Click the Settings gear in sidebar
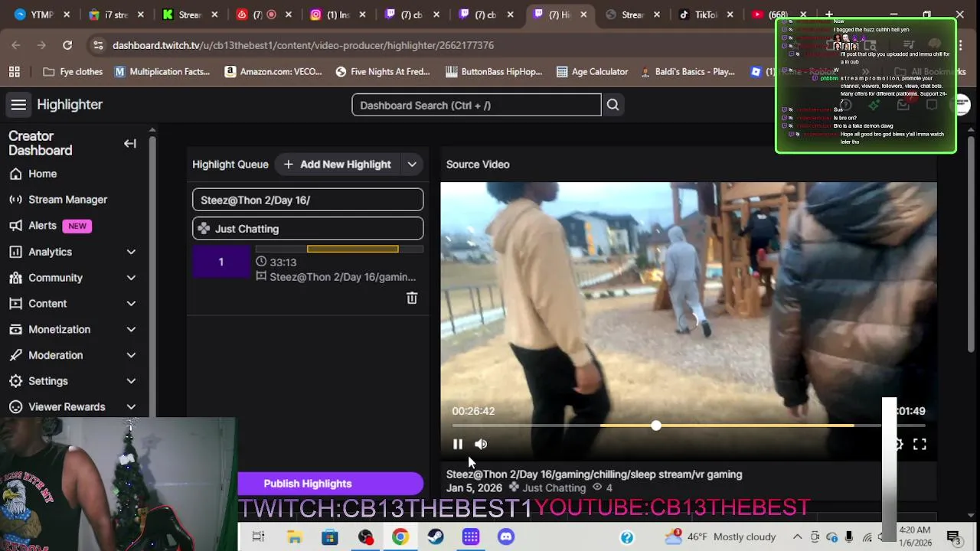980x551 pixels. coord(15,381)
